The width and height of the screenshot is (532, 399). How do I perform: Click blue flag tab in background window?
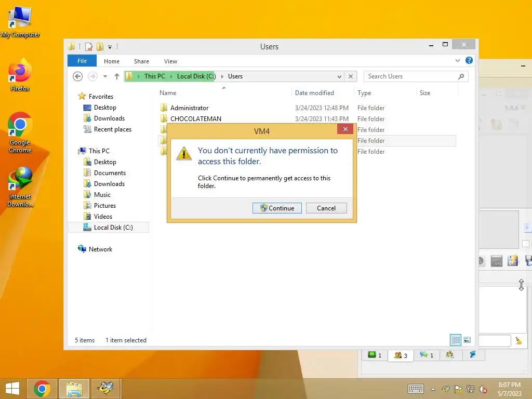[x=472, y=354]
